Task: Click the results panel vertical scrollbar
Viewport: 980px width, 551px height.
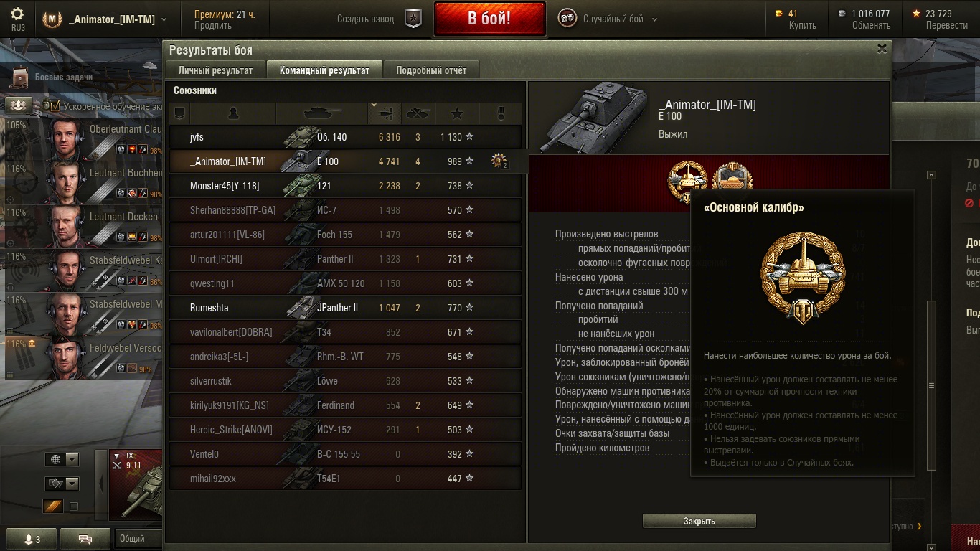Action: coord(932,321)
